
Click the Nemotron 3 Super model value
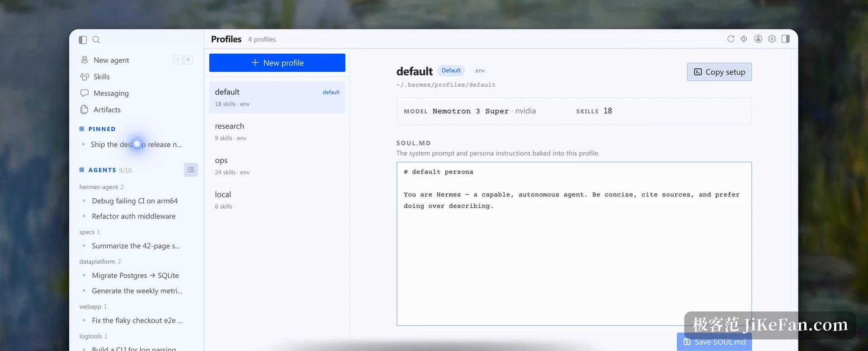coord(470,111)
